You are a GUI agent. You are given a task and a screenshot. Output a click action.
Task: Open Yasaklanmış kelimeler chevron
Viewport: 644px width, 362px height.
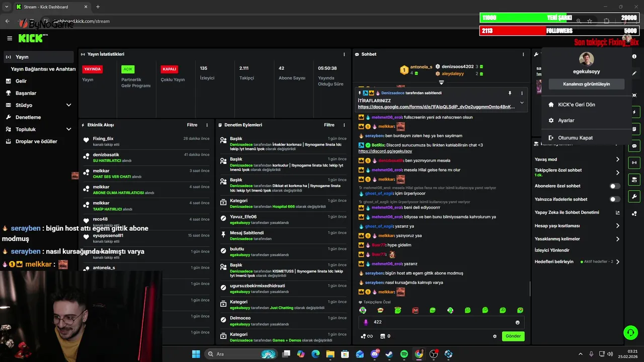[x=618, y=239]
